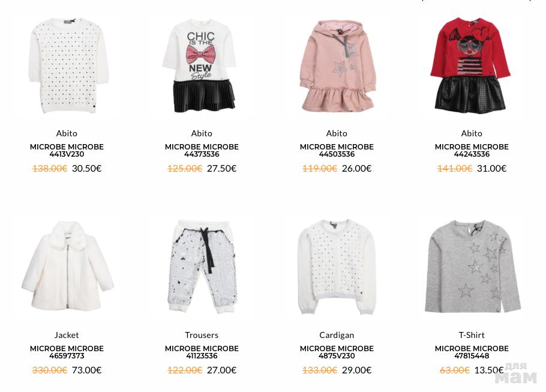Open the MICROBE MICROBE 41123536 trousers link
Image resolution: width=546 pixels, height=392 pixels.
click(202, 352)
